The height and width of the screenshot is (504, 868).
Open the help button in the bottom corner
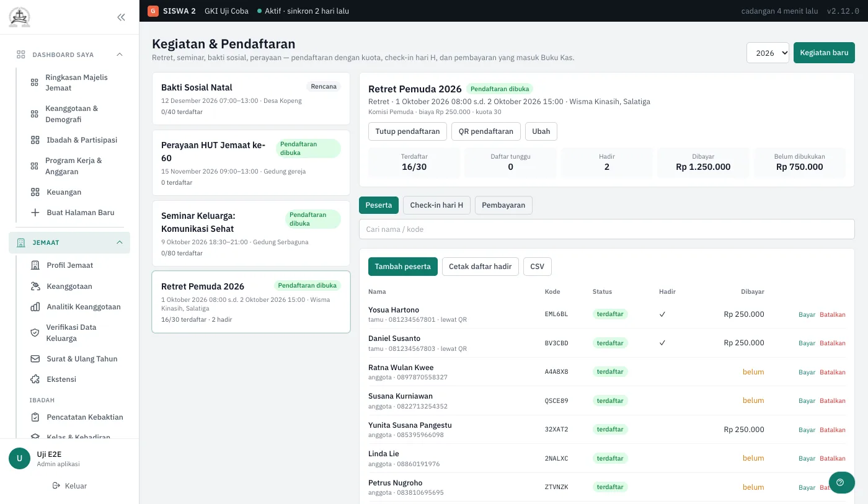coord(841,482)
